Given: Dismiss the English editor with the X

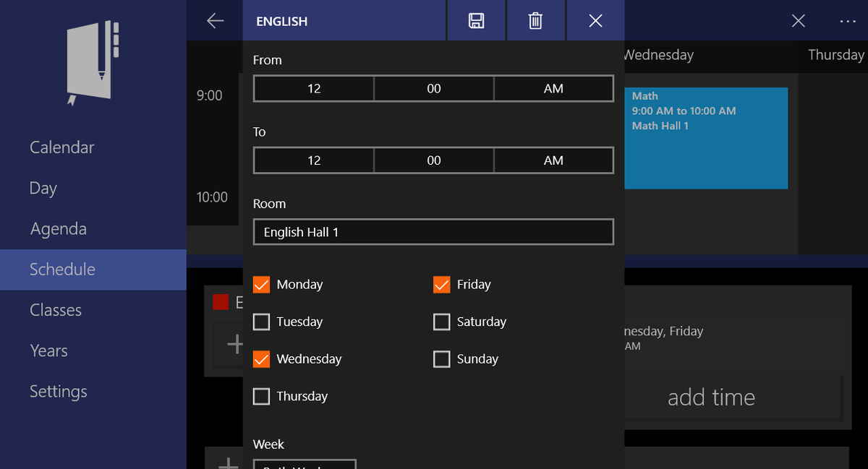Looking at the screenshot, I should [595, 20].
